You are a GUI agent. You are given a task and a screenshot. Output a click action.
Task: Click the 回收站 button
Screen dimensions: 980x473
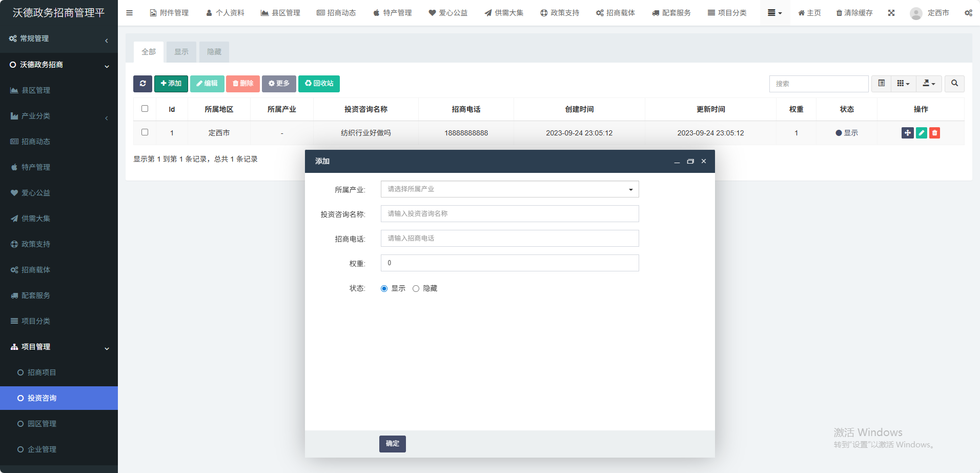coord(319,84)
